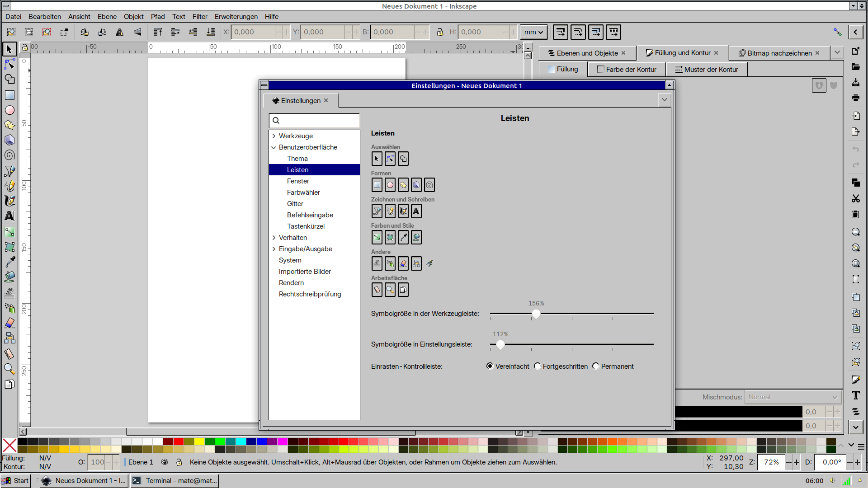
Task: Close the Einstellungen tab
Action: (326, 100)
